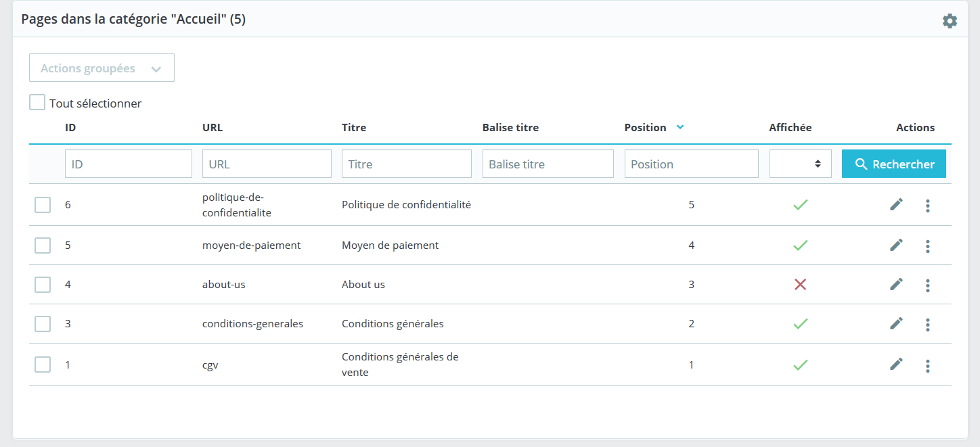
Task: Open the Affichée filter dropdown
Action: pyautogui.click(x=801, y=164)
